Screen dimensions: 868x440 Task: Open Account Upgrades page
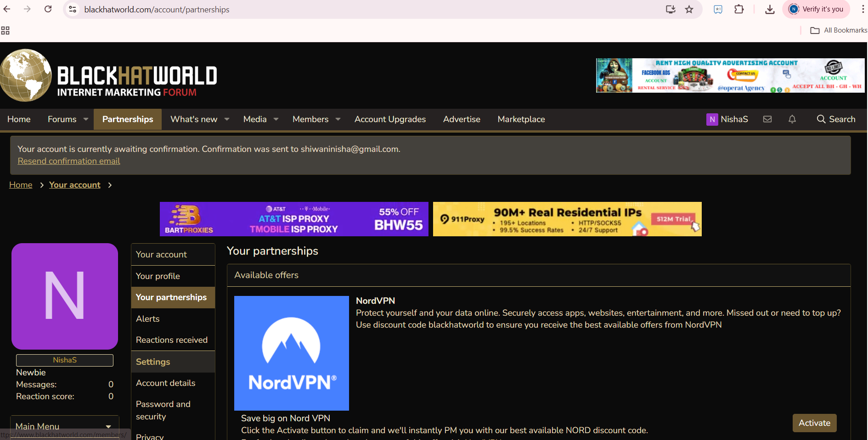pos(390,119)
